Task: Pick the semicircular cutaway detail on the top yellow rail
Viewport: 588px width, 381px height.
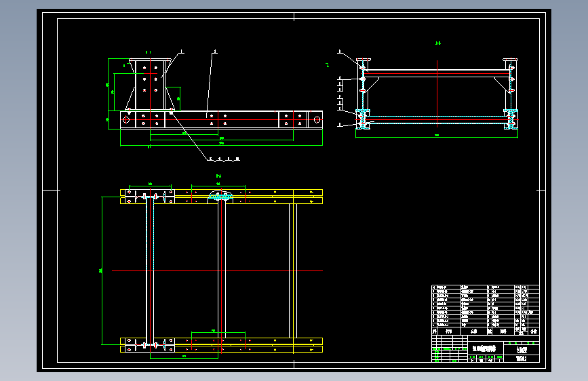Action: (220, 197)
